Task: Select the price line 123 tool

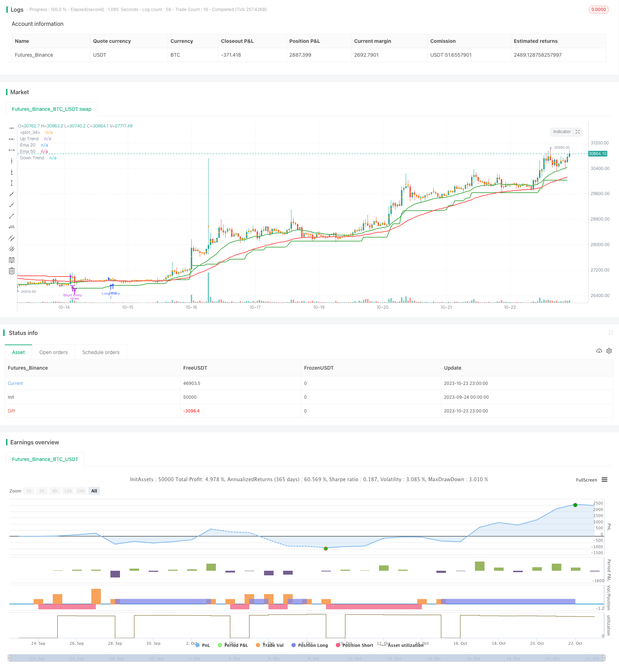Action: click(x=12, y=227)
